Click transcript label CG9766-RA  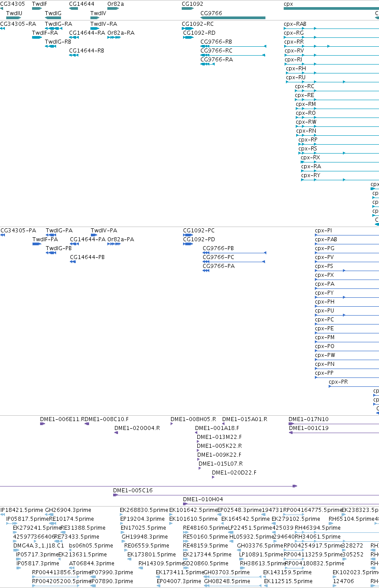click(x=216, y=60)
